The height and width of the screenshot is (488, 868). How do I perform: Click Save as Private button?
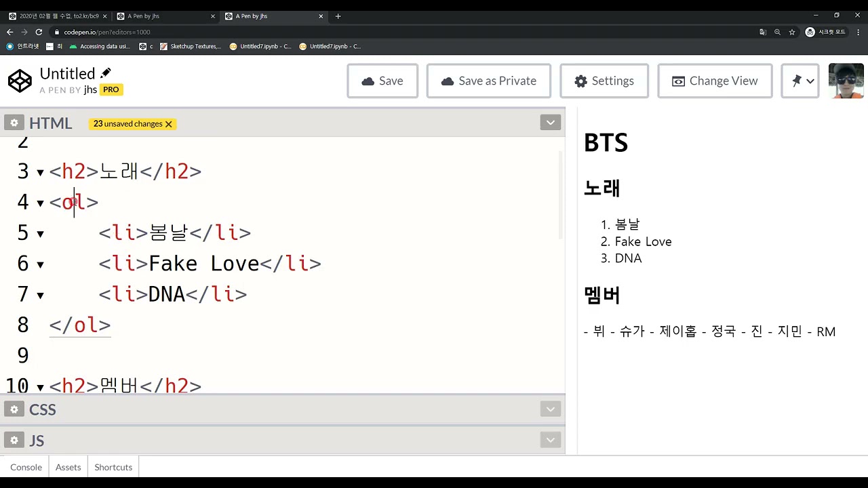pos(488,81)
